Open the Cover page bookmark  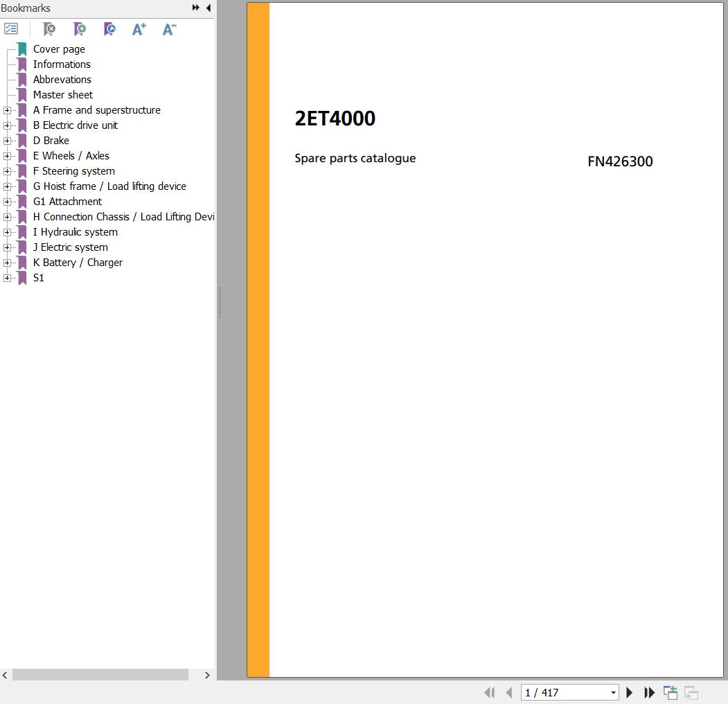tap(59, 49)
